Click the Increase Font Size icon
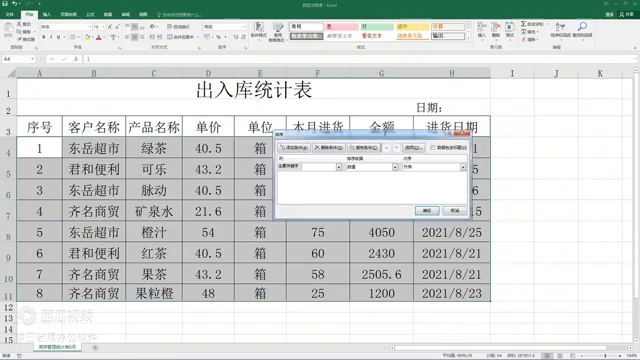This screenshot has width=640, height=360. point(110,27)
